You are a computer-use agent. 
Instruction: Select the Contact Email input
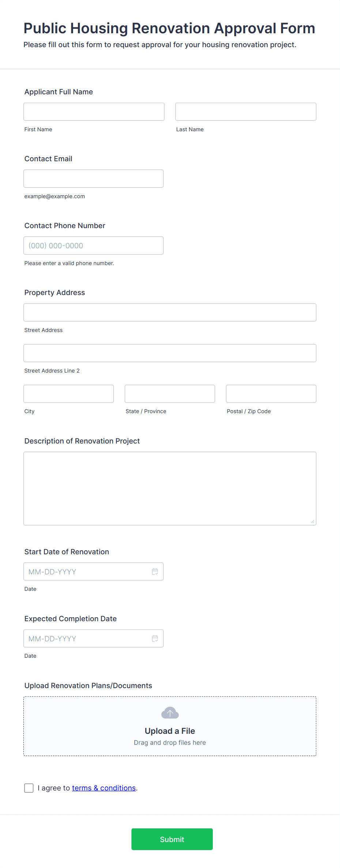(x=94, y=178)
